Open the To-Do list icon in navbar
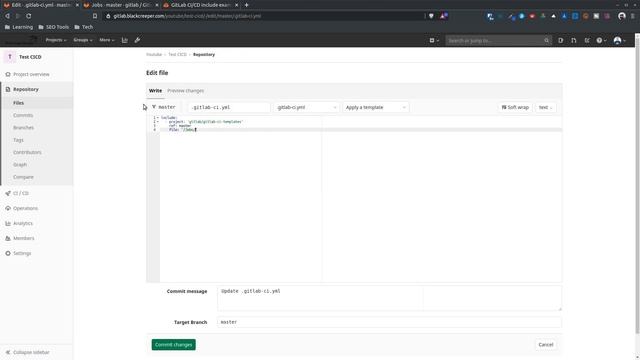640x360 pixels. click(x=587, y=40)
